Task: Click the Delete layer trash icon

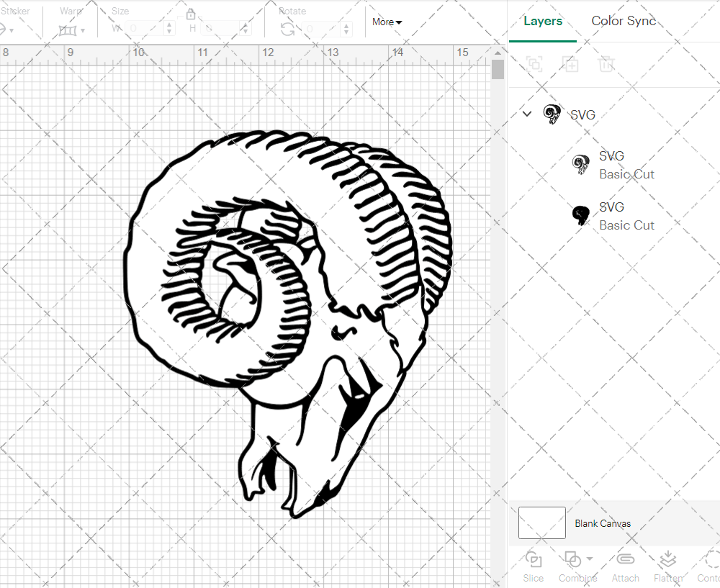Action: point(606,64)
